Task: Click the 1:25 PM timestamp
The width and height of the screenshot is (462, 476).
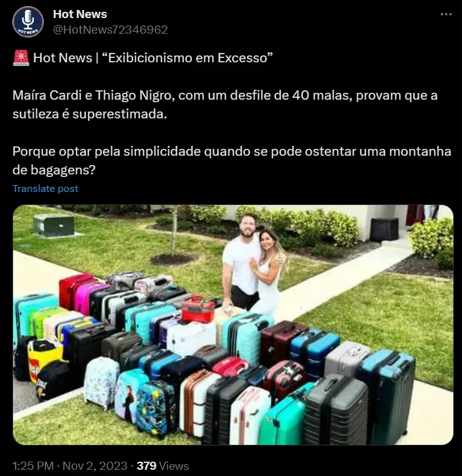Action: click(33, 465)
